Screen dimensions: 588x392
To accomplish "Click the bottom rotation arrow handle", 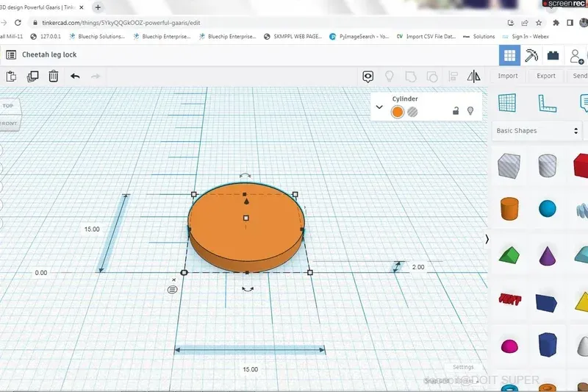I will point(248,289).
